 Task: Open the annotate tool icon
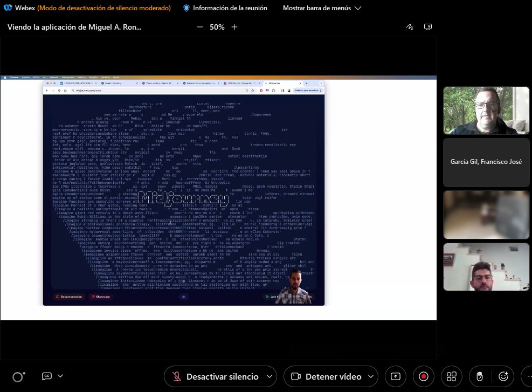point(410,27)
